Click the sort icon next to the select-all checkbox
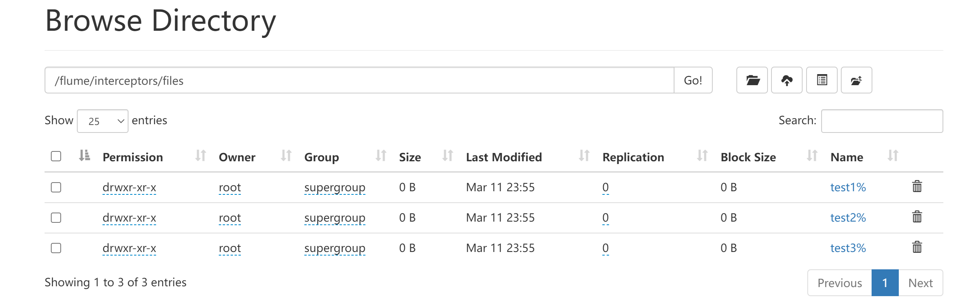Screen dimensions: 980x306 [x=84, y=156]
